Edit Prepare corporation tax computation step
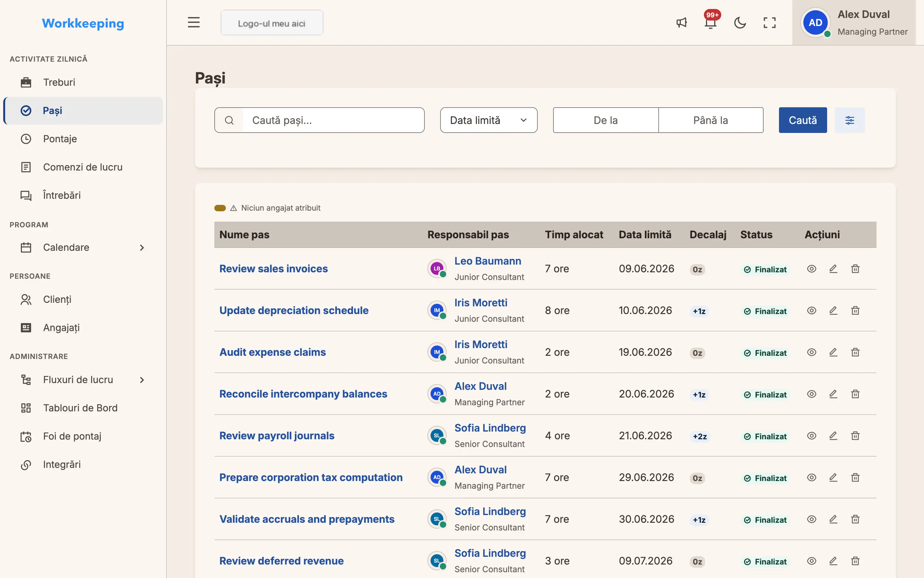 click(x=833, y=477)
